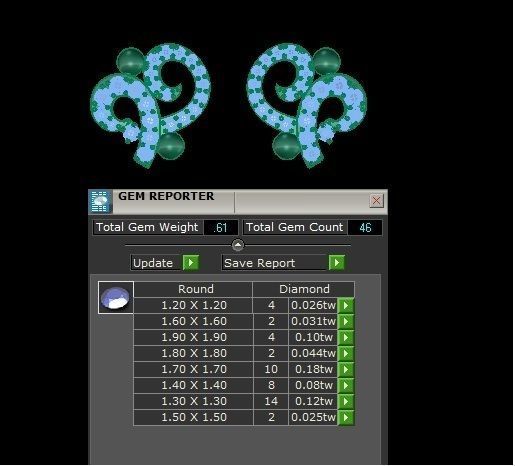The width and height of the screenshot is (515, 466).
Task: Click the green arrow for 1.50 X 1.50 row
Action: coord(346,417)
